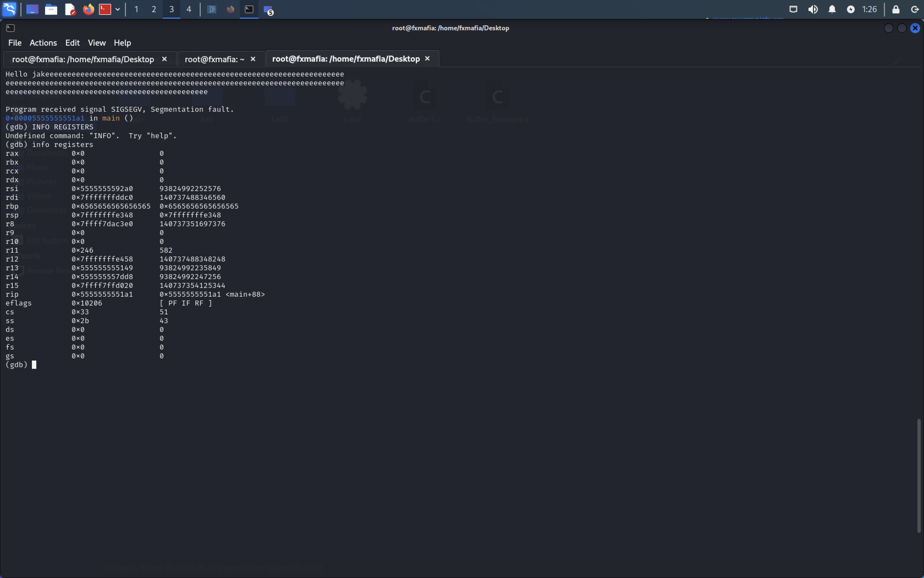Open the red terminal launcher icon

pos(105,9)
